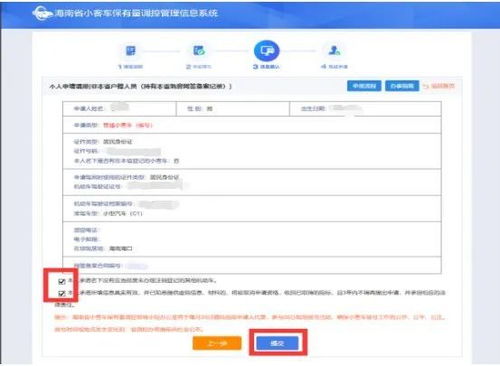Tick the first commitment checkbox about unregistered vehicles
The width and height of the screenshot is (500, 366).
(62, 281)
